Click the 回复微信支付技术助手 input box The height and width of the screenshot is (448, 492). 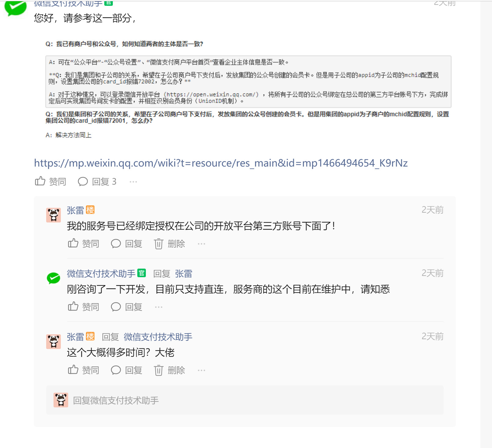pyautogui.click(x=245, y=400)
